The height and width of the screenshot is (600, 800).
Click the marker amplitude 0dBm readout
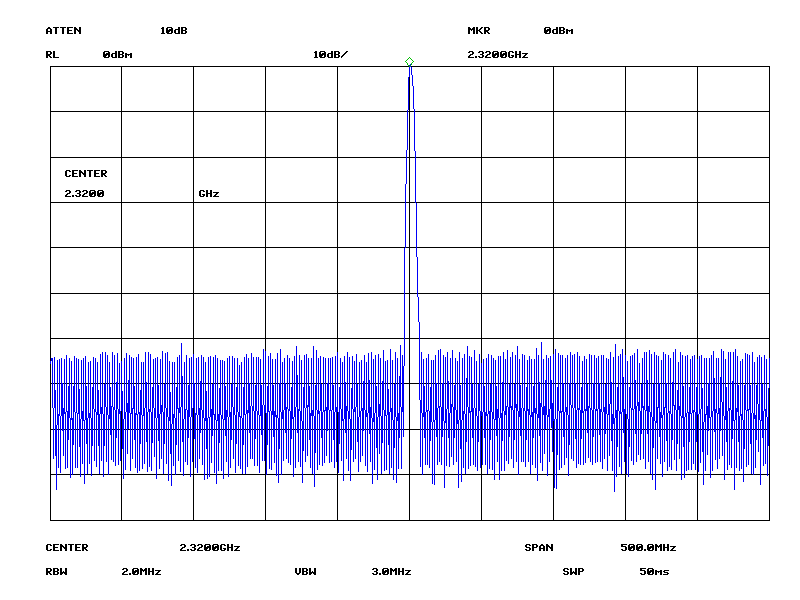(x=558, y=31)
